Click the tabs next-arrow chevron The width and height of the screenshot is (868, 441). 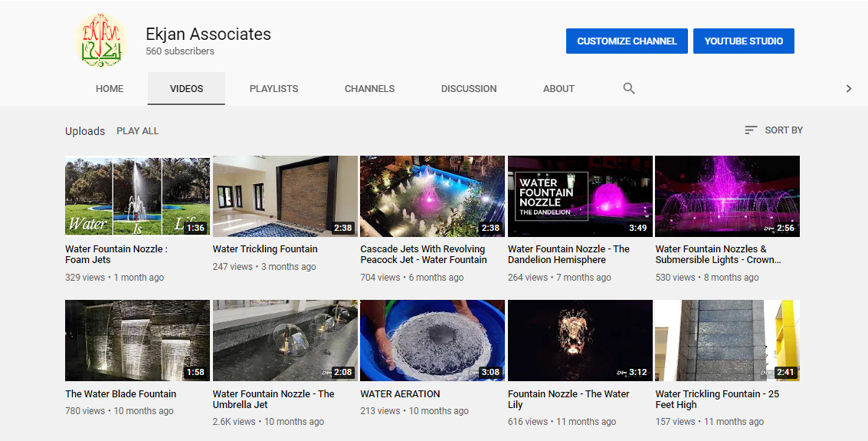pos(849,89)
